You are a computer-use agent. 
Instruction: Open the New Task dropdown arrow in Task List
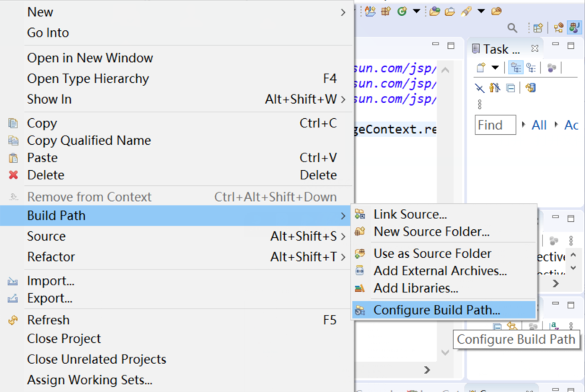(x=495, y=68)
